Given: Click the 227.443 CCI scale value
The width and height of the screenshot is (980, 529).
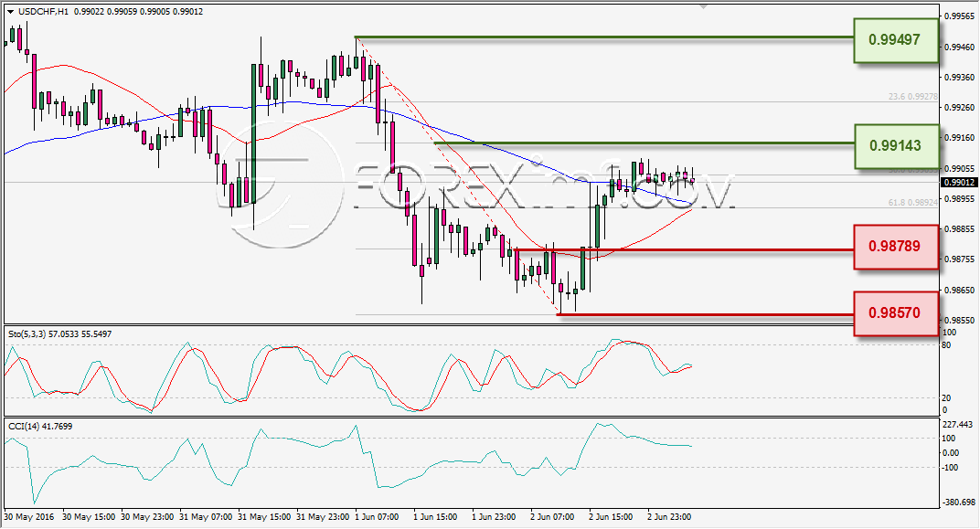Looking at the screenshot, I should pos(957,425).
